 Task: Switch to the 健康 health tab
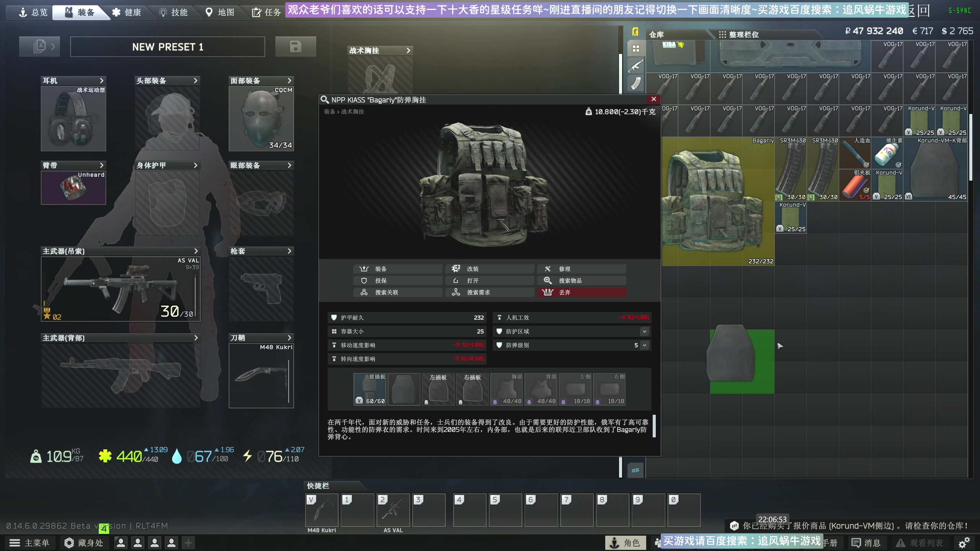pyautogui.click(x=127, y=12)
